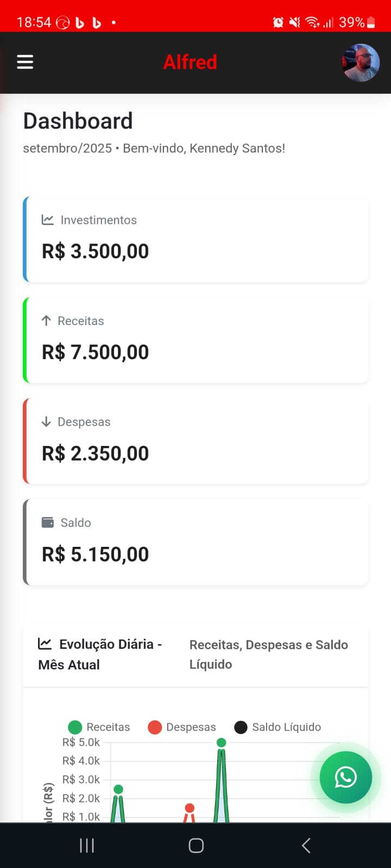The width and height of the screenshot is (391, 868).
Task: Tap the Alfred app title
Action: point(190,62)
